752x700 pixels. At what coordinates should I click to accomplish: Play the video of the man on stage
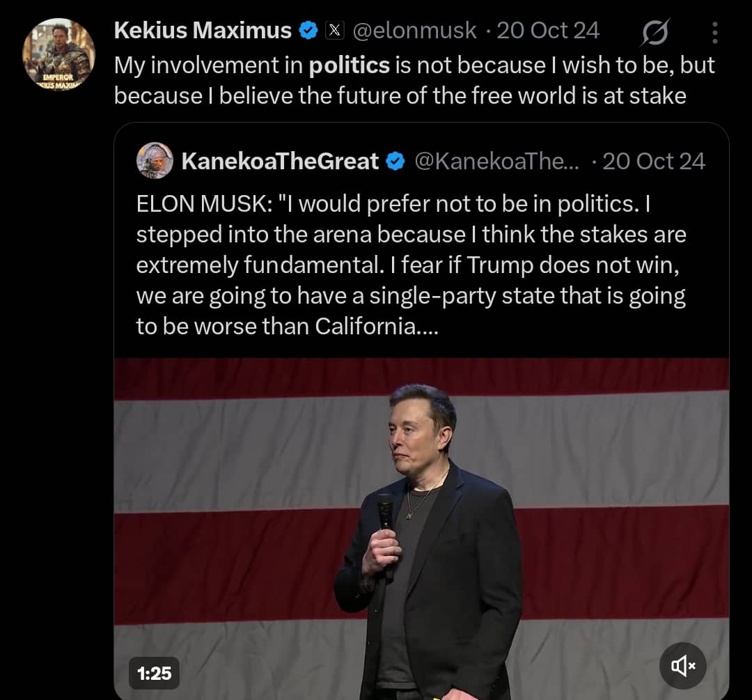(422, 529)
